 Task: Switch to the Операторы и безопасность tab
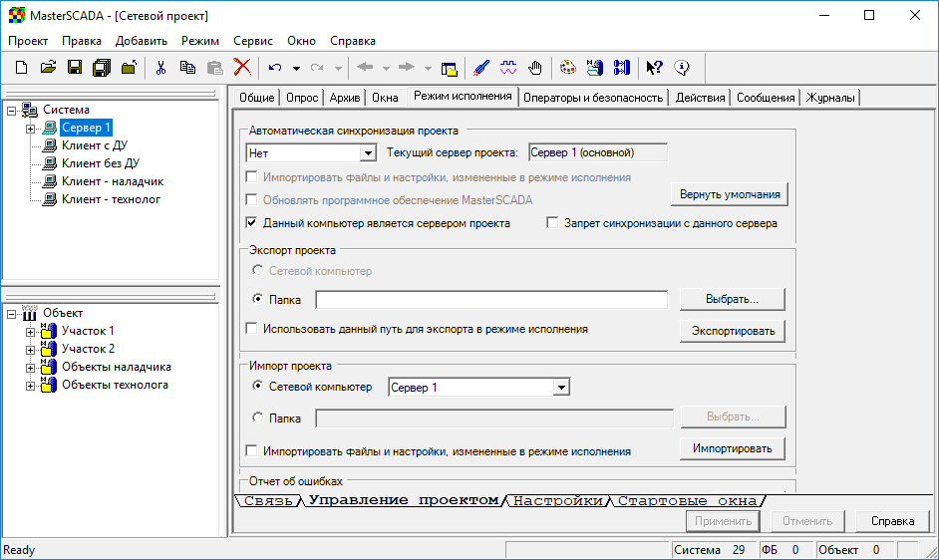tap(593, 98)
